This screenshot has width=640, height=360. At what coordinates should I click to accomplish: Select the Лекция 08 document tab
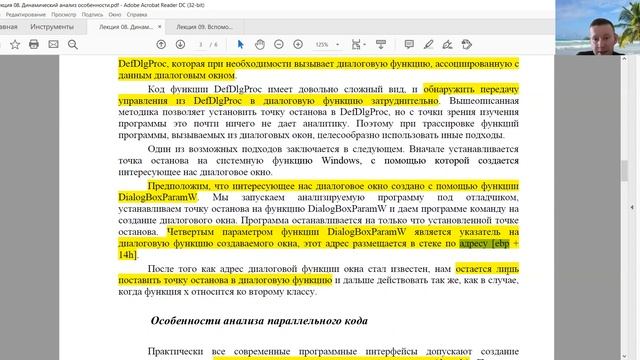click(126, 27)
